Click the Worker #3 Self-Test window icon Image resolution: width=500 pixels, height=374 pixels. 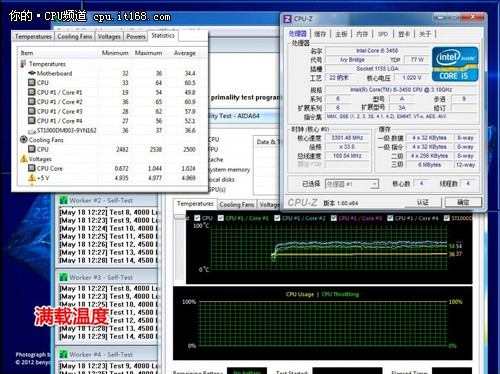pos(63,277)
